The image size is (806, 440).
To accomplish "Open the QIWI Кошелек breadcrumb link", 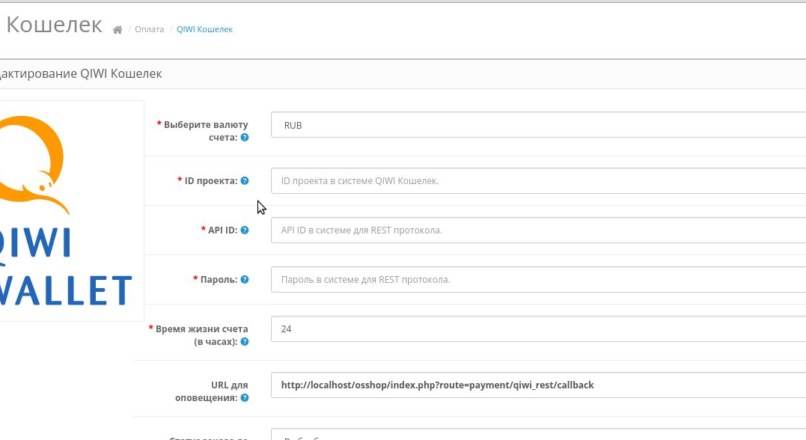I will 205,29.
